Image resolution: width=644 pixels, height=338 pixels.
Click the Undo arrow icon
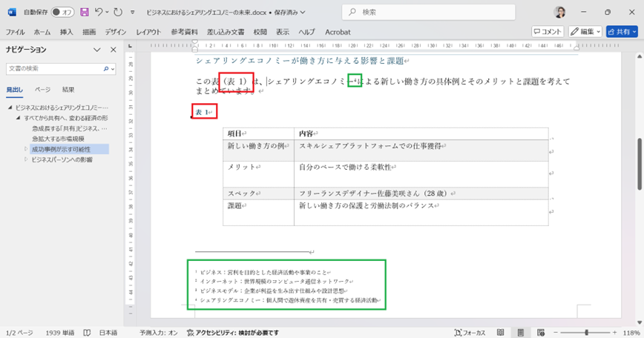click(99, 13)
